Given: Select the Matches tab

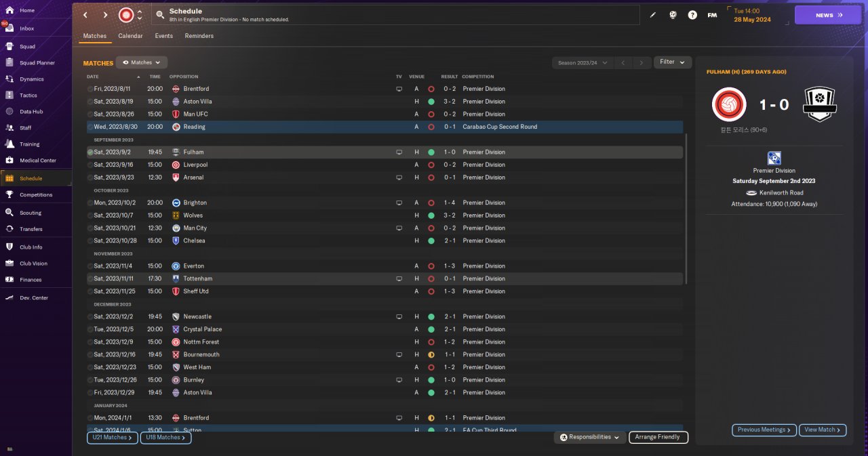Looking at the screenshot, I should pyautogui.click(x=95, y=36).
